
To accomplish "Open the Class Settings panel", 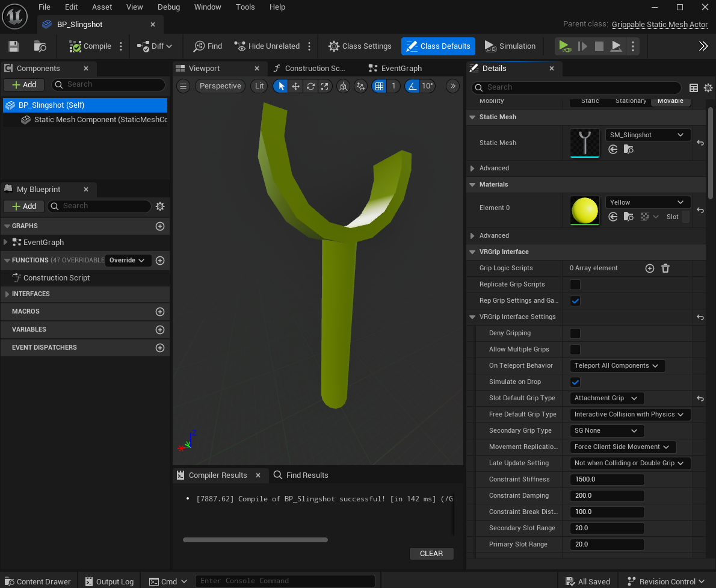I will 360,46.
